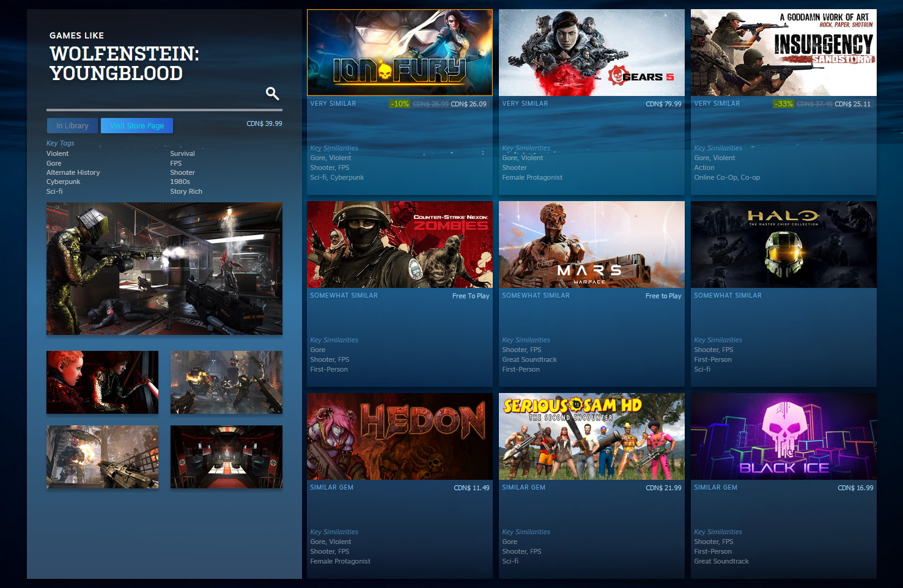Click the Violent key tag
This screenshot has height=588, width=903.
pos(57,153)
